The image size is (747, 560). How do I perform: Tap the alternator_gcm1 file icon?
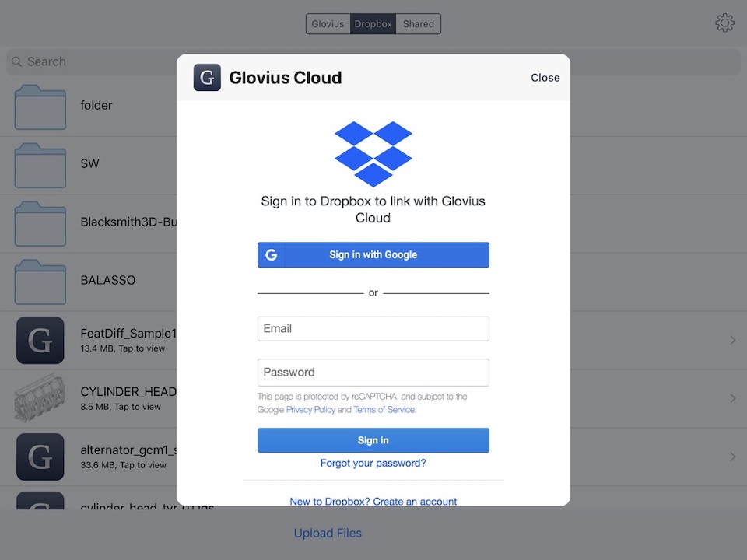tap(40, 457)
